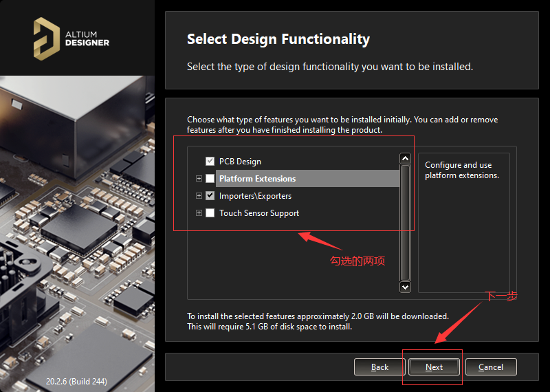Click the feature list scrollbar thumb
Screen dimensions: 550x392
(405, 223)
